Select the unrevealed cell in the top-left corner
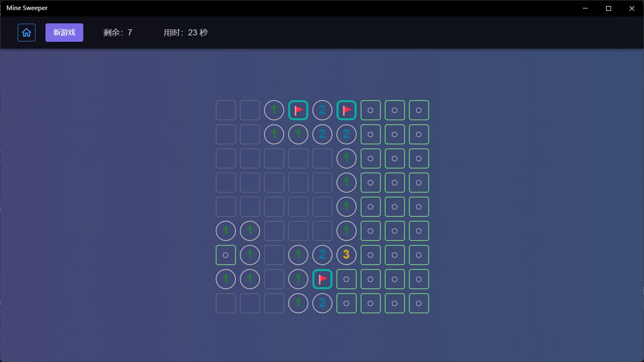Image resolution: width=644 pixels, height=362 pixels. coord(226,110)
